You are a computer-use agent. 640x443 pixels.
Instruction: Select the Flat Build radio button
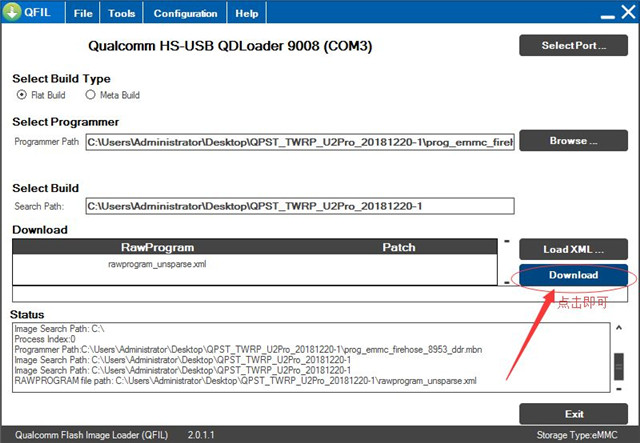coord(22,95)
